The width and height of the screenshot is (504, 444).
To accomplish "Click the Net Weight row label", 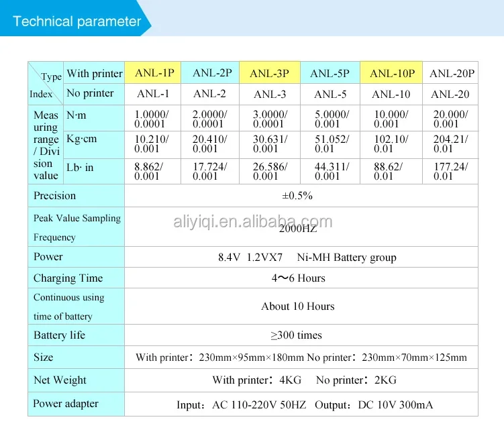I will [x=77, y=380].
